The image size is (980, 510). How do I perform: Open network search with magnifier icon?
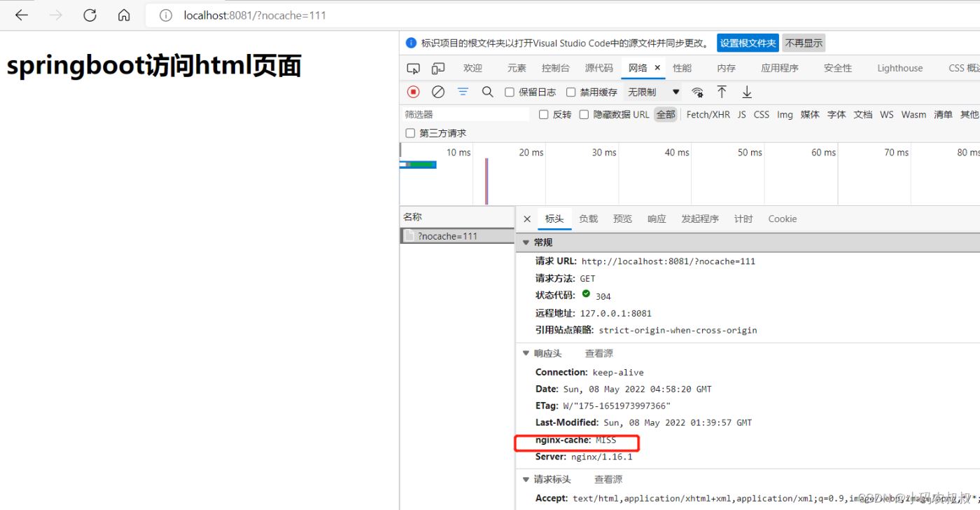pyautogui.click(x=487, y=92)
